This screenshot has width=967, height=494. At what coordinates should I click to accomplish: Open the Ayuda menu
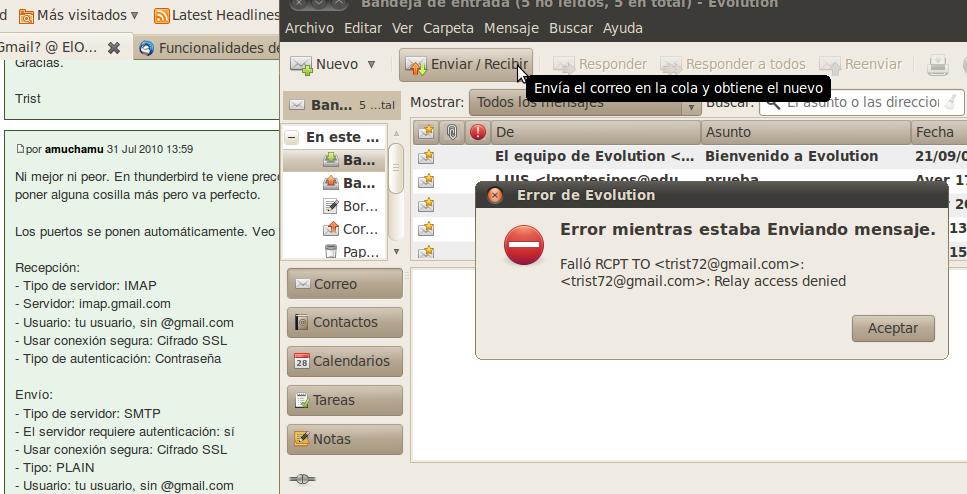point(623,28)
